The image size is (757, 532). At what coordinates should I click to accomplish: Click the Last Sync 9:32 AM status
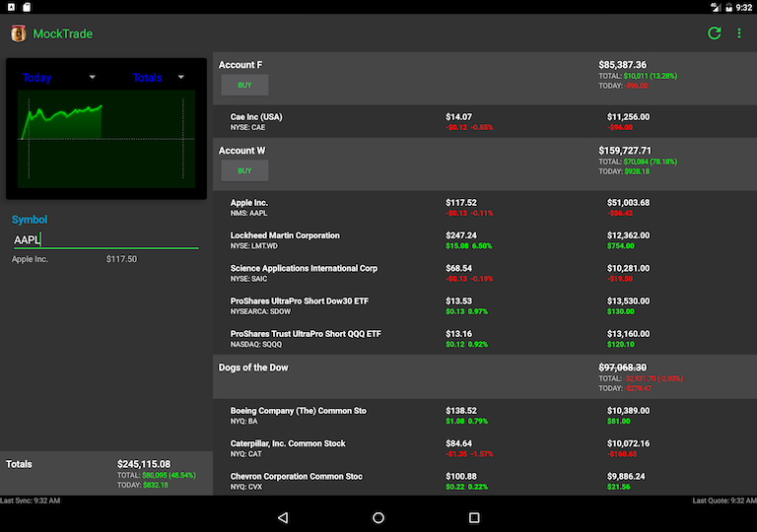[30, 500]
